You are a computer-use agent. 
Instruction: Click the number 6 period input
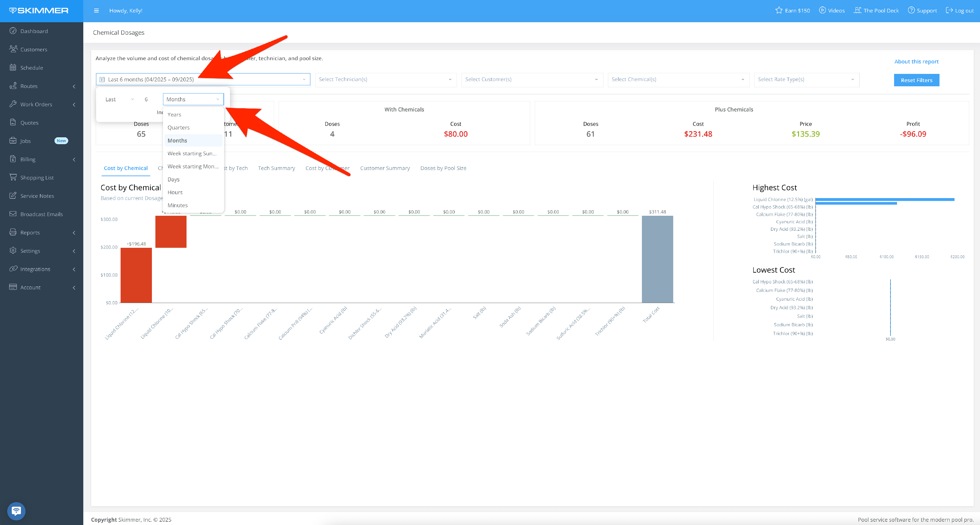coord(146,99)
